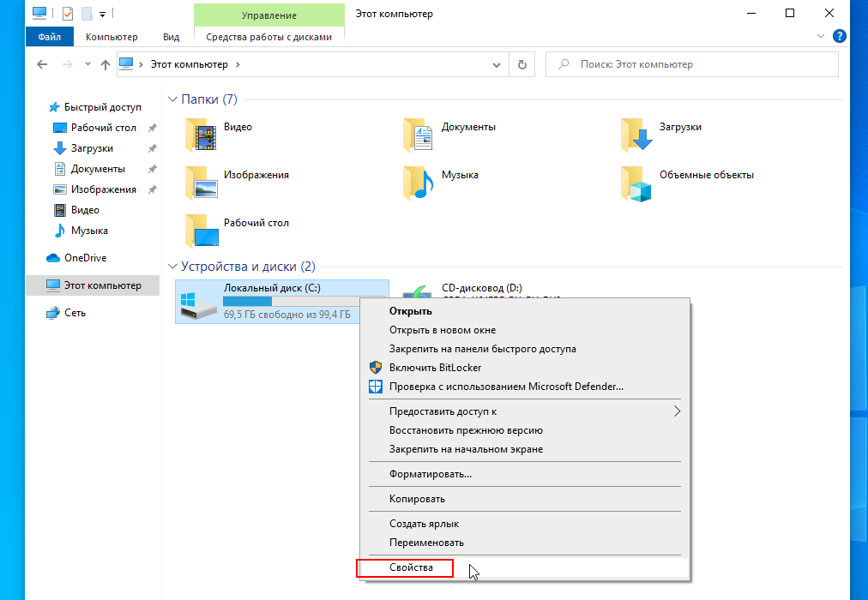Switch to the Вид ribbon tab
The image size is (868, 600).
[x=171, y=37]
